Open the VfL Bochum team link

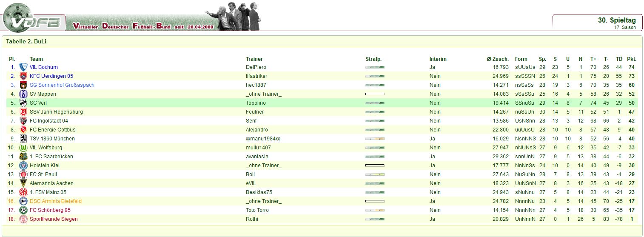tap(44, 67)
